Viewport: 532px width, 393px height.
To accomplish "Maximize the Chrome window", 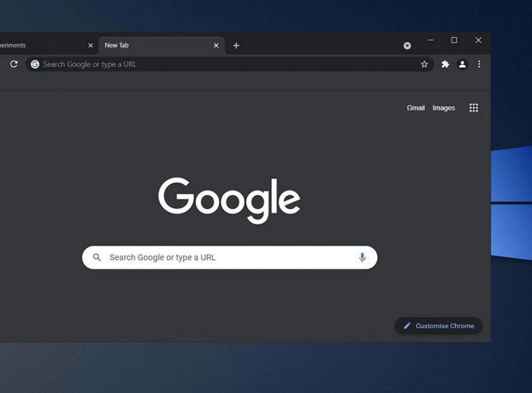I will pyautogui.click(x=454, y=40).
